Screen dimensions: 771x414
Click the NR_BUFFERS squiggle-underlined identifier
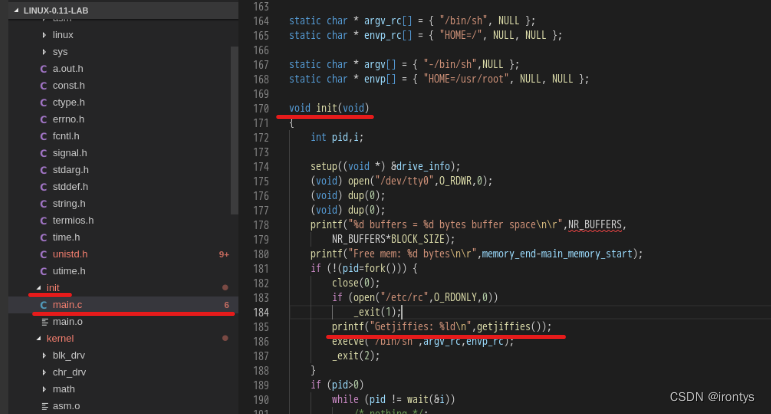(595, 225)
